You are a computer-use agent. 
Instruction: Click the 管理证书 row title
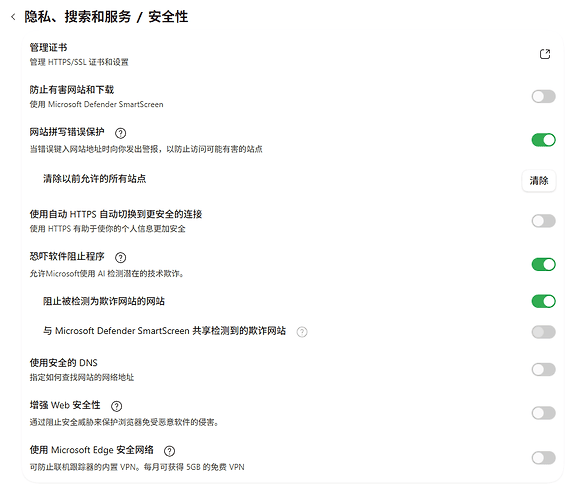[49, 47]
